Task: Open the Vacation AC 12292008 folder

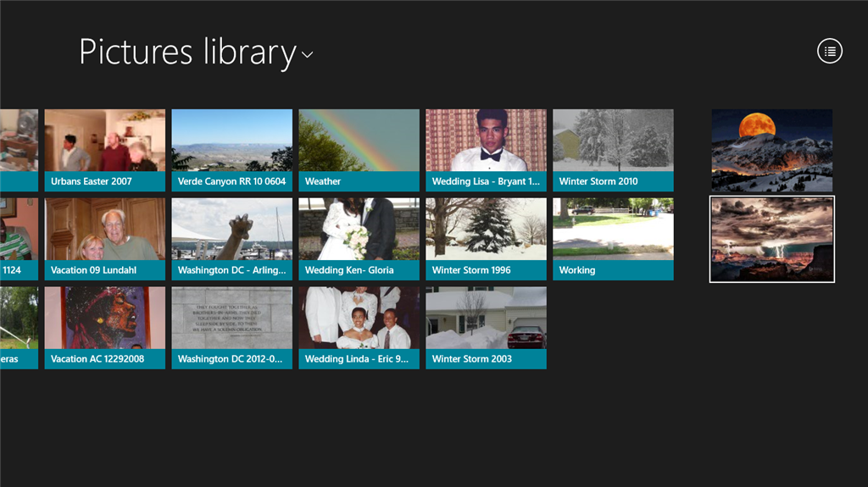Action: pos(104,328)
